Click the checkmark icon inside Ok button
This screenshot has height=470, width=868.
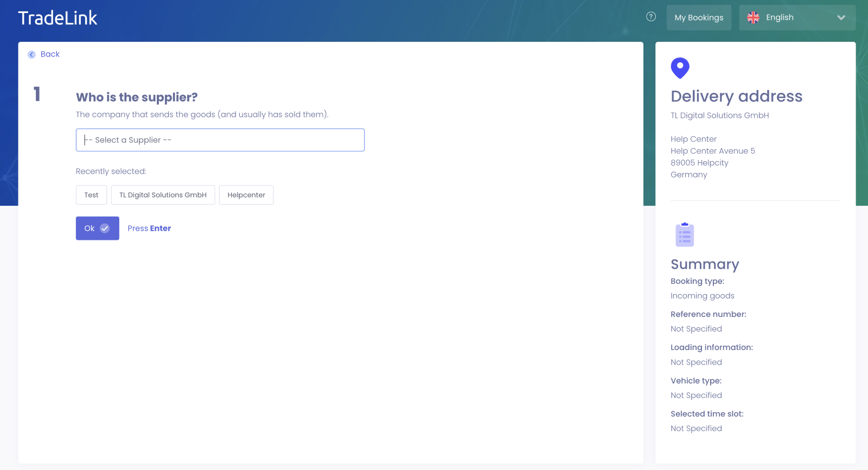click(105, 228)
